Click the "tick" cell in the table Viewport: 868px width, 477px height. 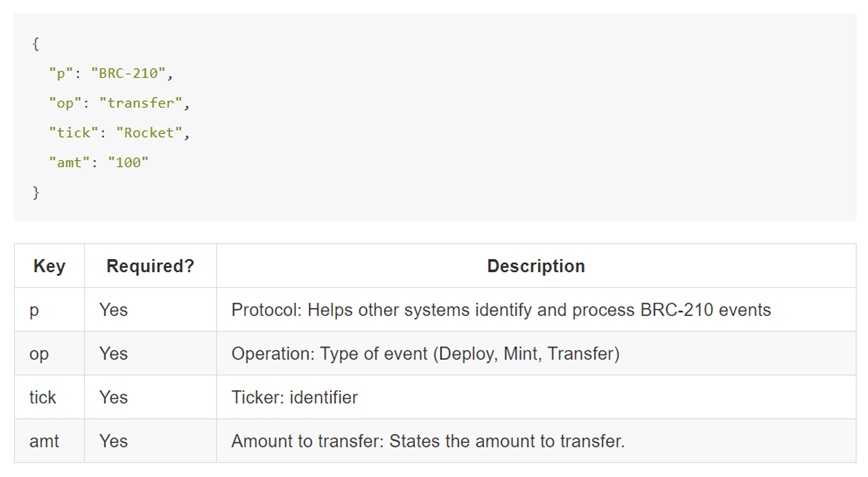tap(43, 397)
